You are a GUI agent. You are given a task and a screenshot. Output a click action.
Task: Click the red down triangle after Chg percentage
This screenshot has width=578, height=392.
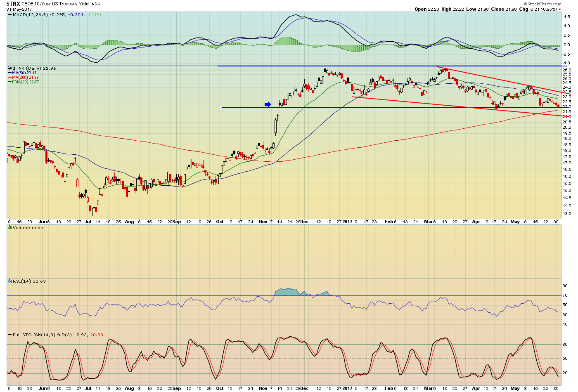[x=560, y=9]
